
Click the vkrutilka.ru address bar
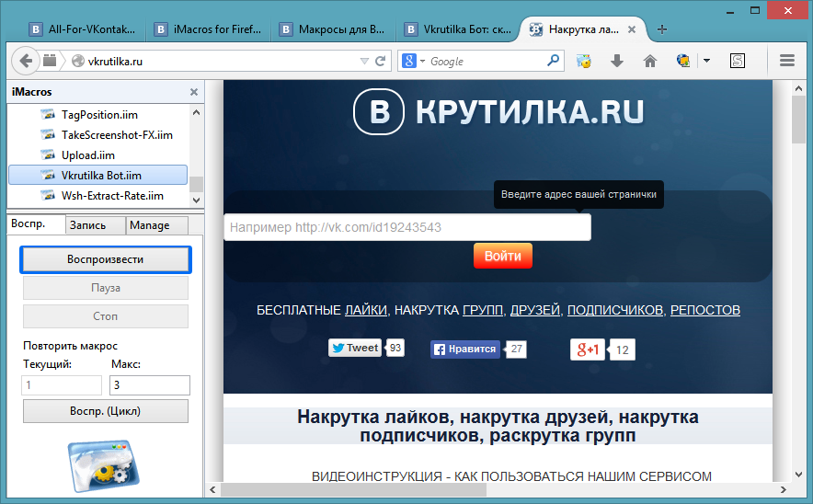pos(223,62)
